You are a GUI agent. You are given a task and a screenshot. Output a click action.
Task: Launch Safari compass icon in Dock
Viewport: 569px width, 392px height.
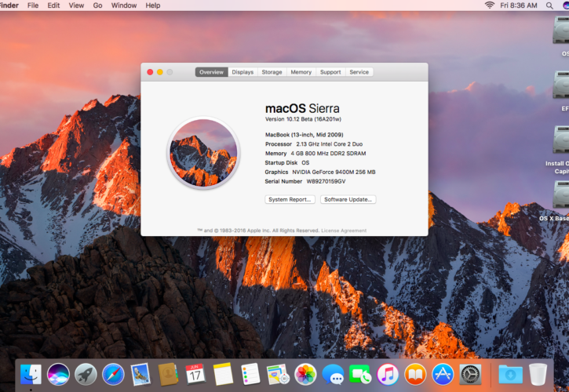(113, 374)
